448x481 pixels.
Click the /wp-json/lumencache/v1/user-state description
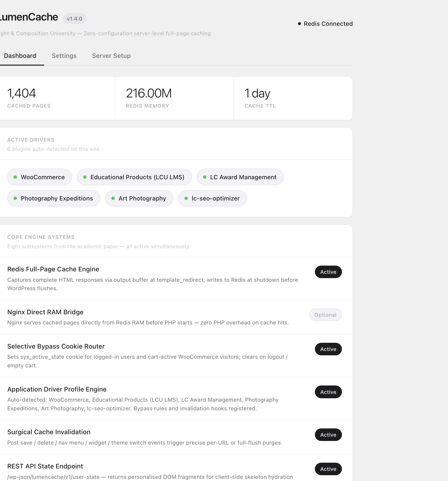(150, 477)
